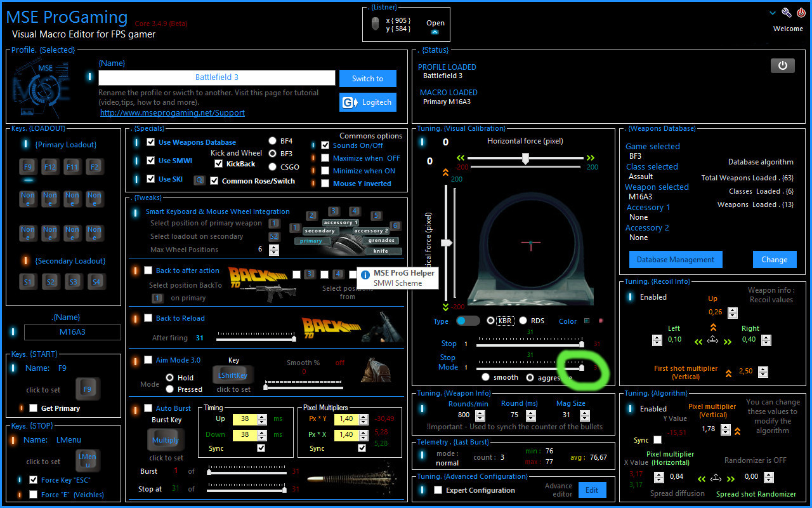This screenshot has height=508, width=812.
Task: Select the F11 key in Primary Loadout
Action: click(x=72, y=167)
